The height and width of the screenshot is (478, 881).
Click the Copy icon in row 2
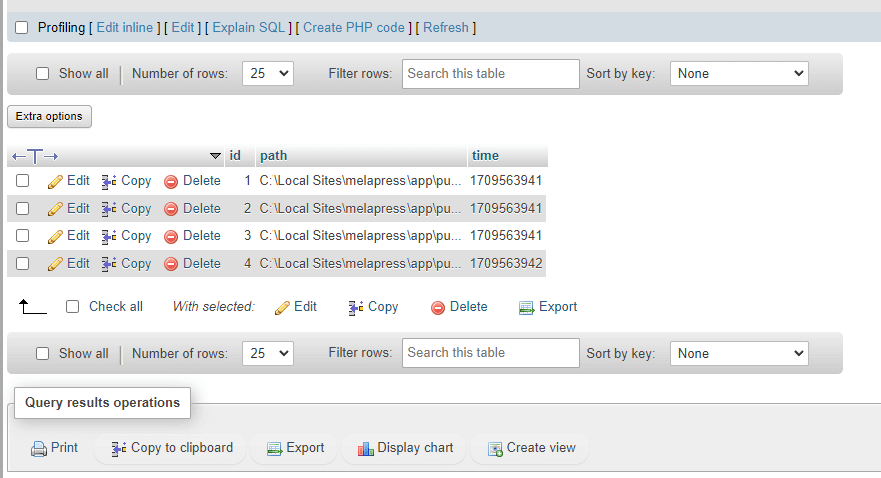tap(109, 209)
